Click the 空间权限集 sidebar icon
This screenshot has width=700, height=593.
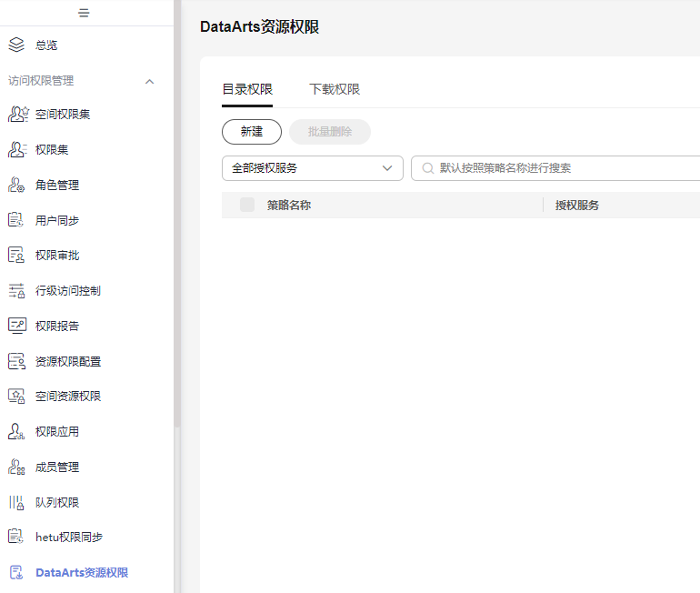pos(18,115)
